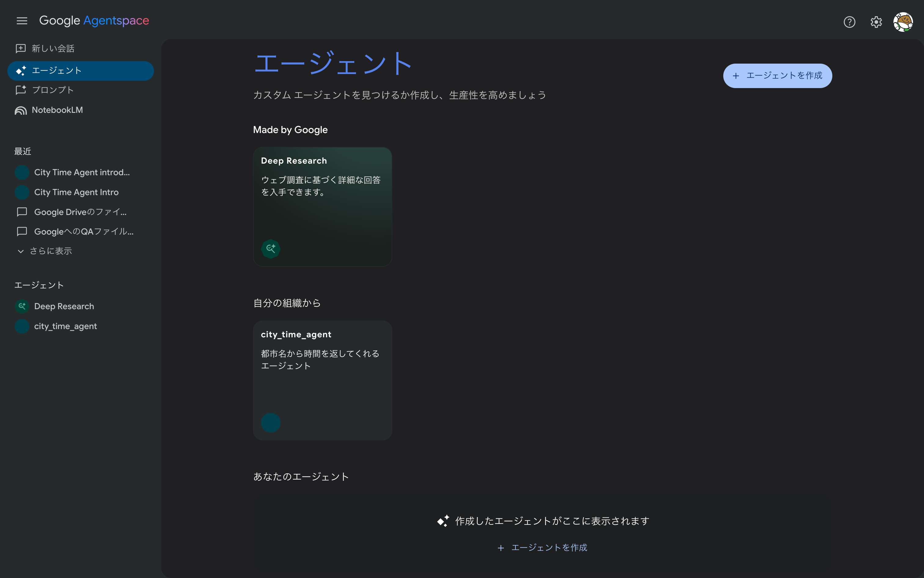Open the city_time_agent agent card
This screenshot has width=924, height=578.
(322, 380)
